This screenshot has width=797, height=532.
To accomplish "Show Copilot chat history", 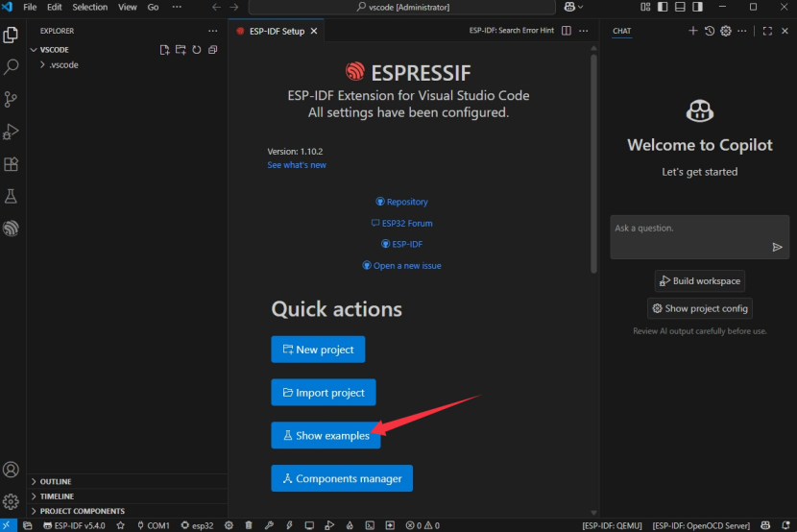I will coord(710,31).
